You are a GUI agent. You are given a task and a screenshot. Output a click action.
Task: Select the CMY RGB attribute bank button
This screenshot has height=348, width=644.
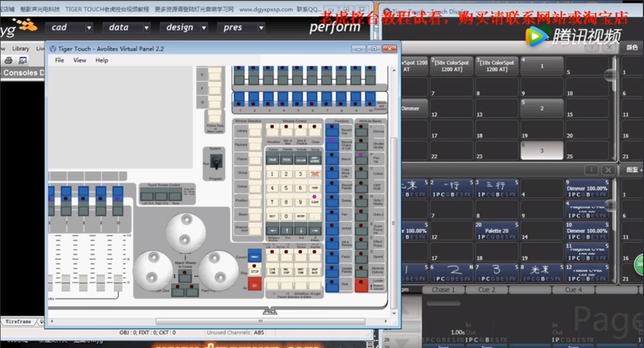(361, 187)
